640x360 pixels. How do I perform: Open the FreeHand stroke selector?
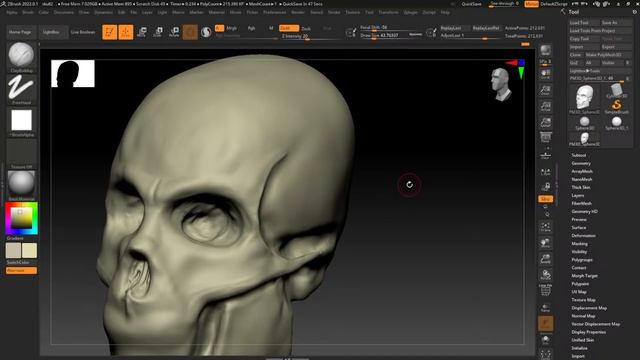click(x=21, y=88)
